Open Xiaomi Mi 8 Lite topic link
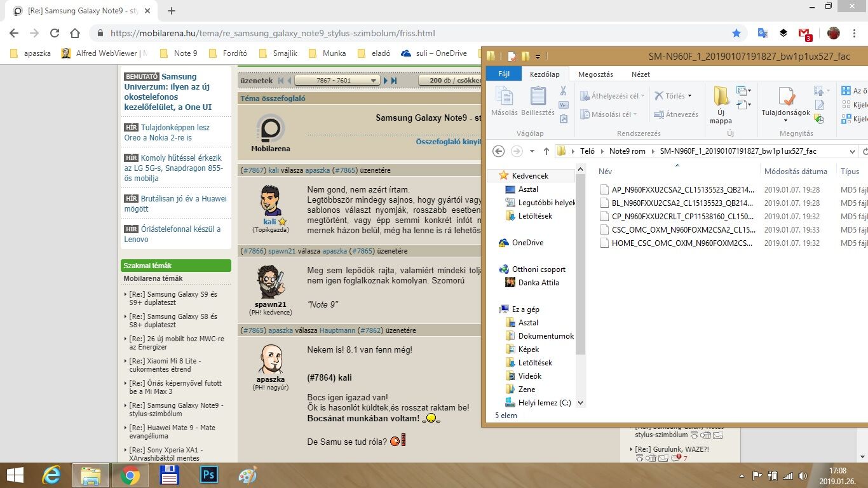 click(165, 365)
